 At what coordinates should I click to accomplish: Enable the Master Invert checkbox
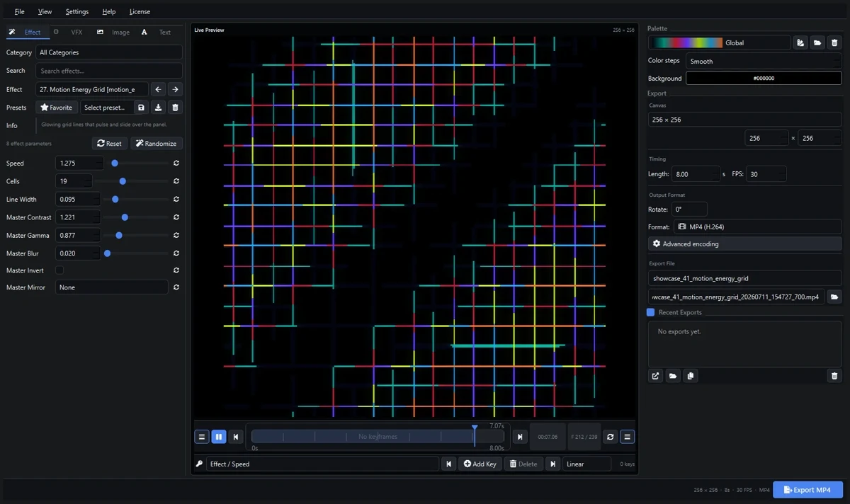pyautogui.click(x=59, y=270)
